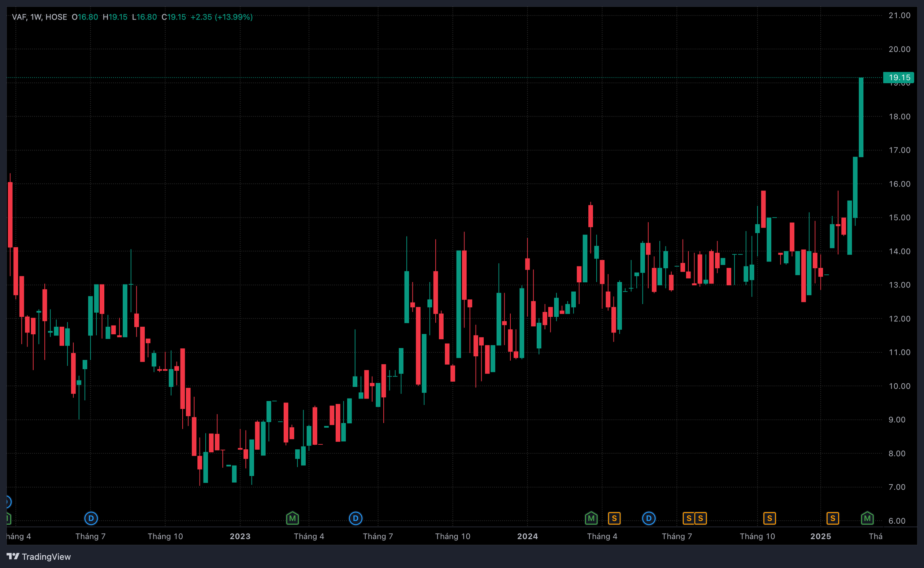924x568 pixels.
Task: Click the 15.00 price axis label
Action: [899, 217]
